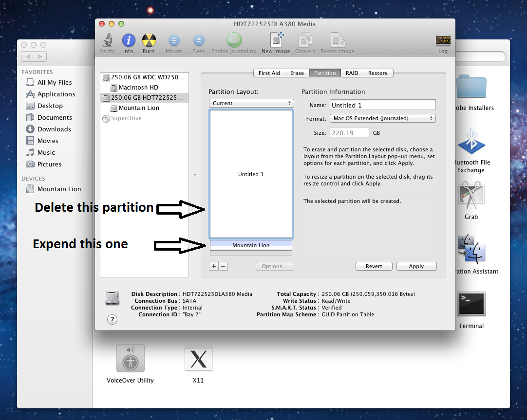Select the Macintosh HD volume
Image resolution: width=527 pixels, height=420 pixels.
[144, 87]
